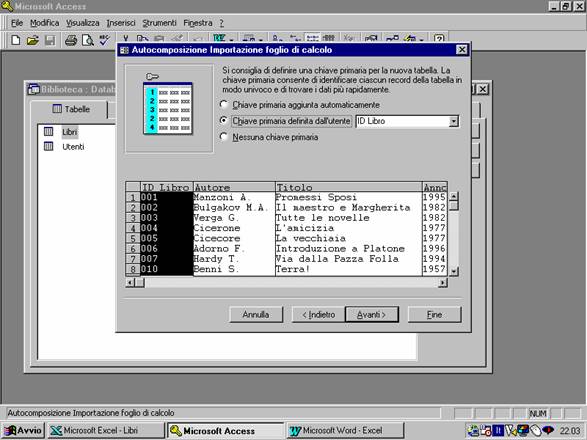
Task: Click Microsoft Access taskbar button
Action: pos(225,430)
